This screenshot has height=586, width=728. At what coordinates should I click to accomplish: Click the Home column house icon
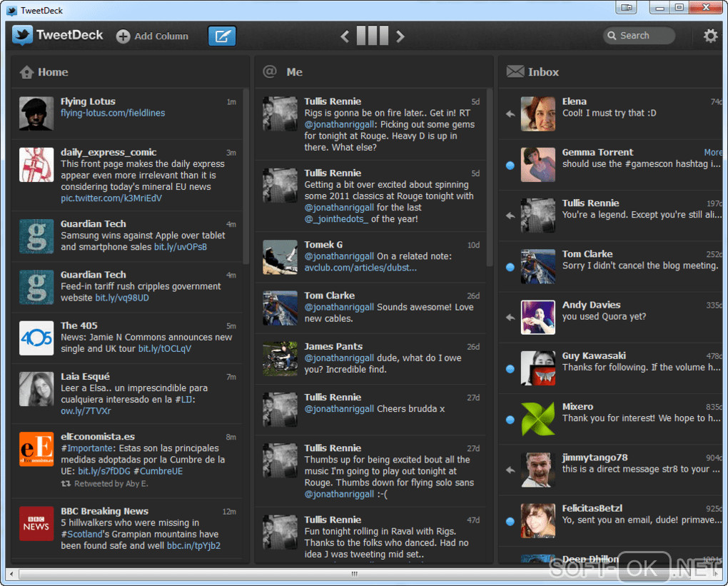[x=26, y=72]
